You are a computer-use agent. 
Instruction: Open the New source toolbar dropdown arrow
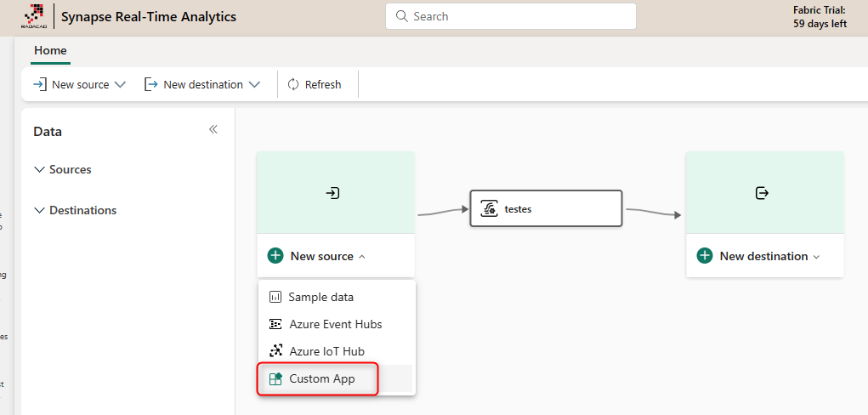click(120, 84)
